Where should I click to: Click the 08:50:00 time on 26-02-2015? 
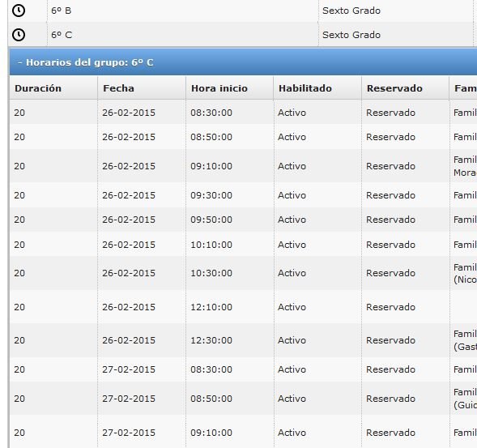(211, 137)
